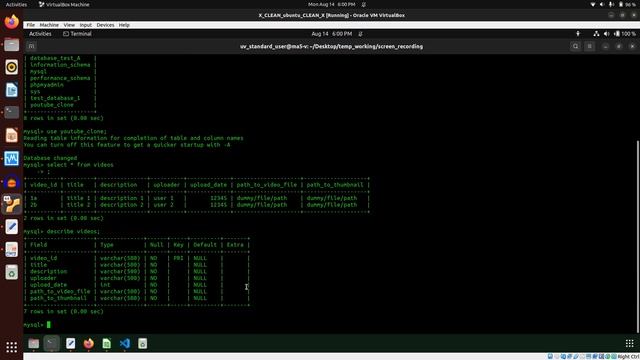Open host system tray with 96% battery
The width and height of the screenshot is (640, 360).
click(613, 4)
